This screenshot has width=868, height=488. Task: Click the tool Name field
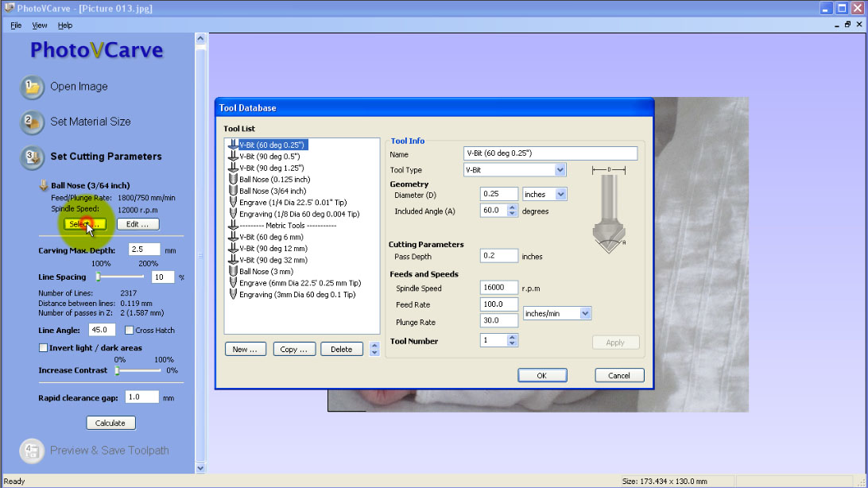click(x=550, y=153)
